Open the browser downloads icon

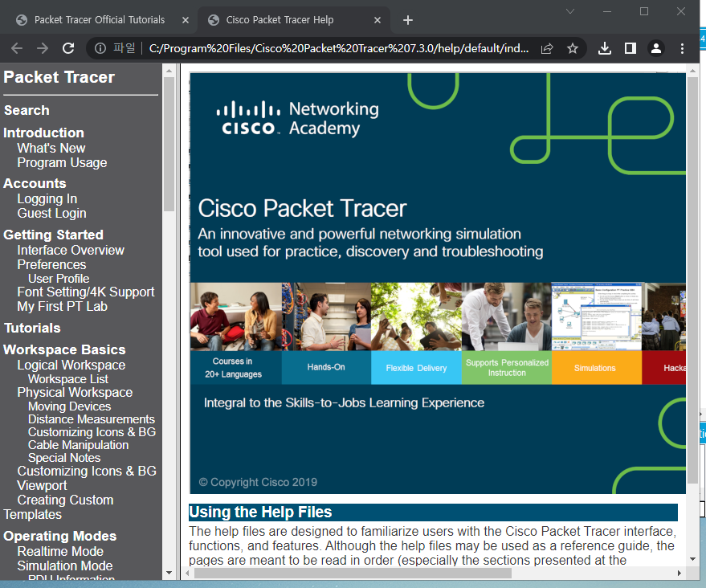point(606,48)
